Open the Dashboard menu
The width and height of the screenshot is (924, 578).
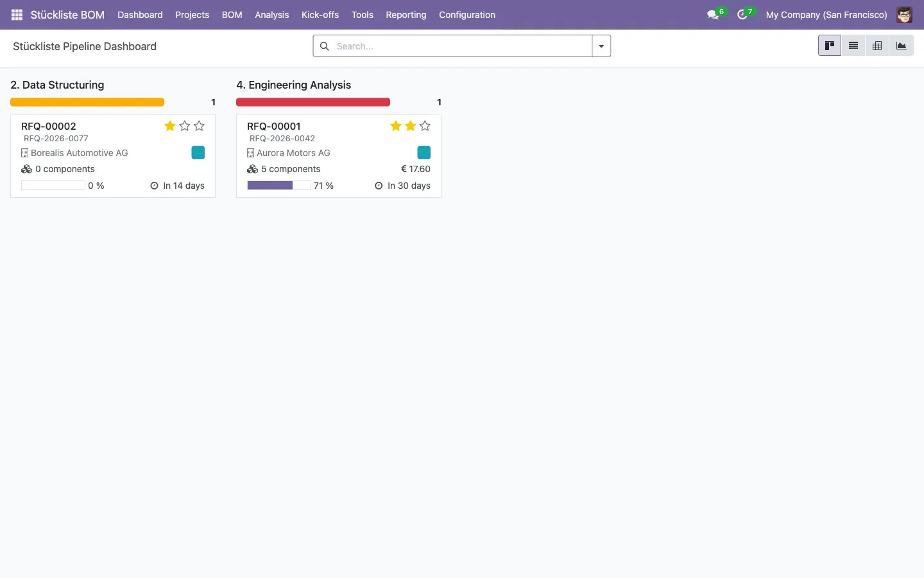pyautogui.click(x=140, y=15)
